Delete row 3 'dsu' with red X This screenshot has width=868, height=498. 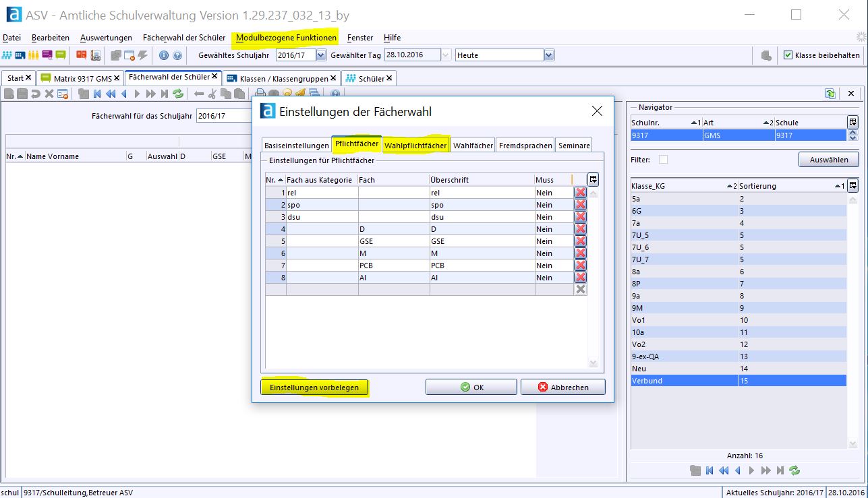coord(580,217)
